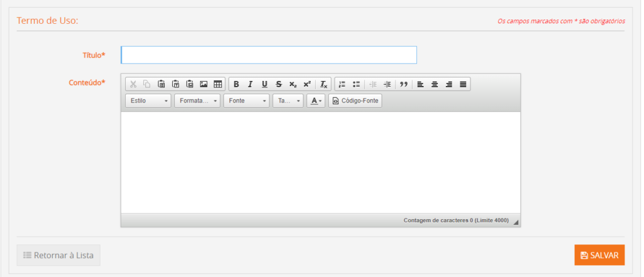Open the Formatação dropdown
The image size is (644, 277).
(197, 101)
